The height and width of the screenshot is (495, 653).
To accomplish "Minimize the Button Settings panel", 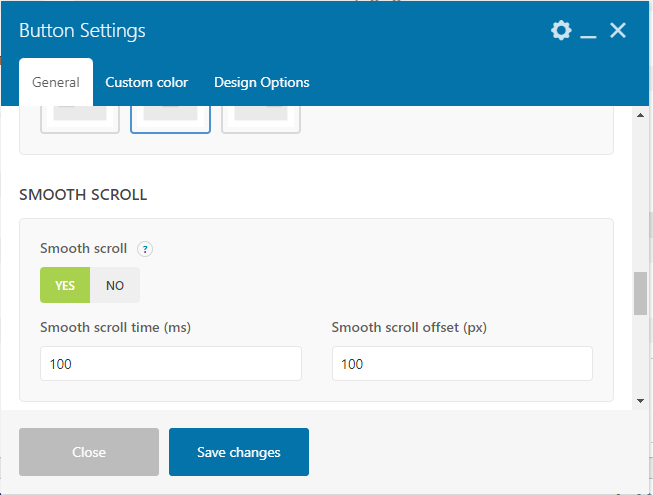I will click(x=589, y=32).
